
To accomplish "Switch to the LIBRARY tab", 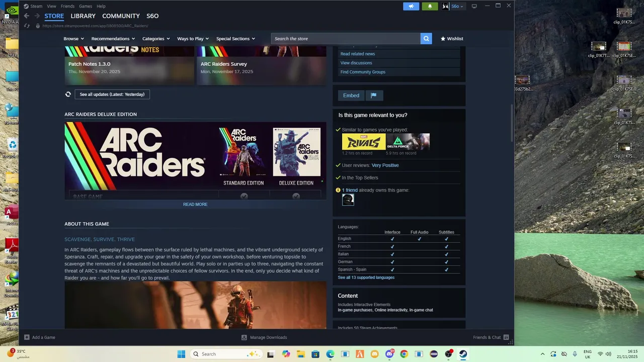I will 83,16.
